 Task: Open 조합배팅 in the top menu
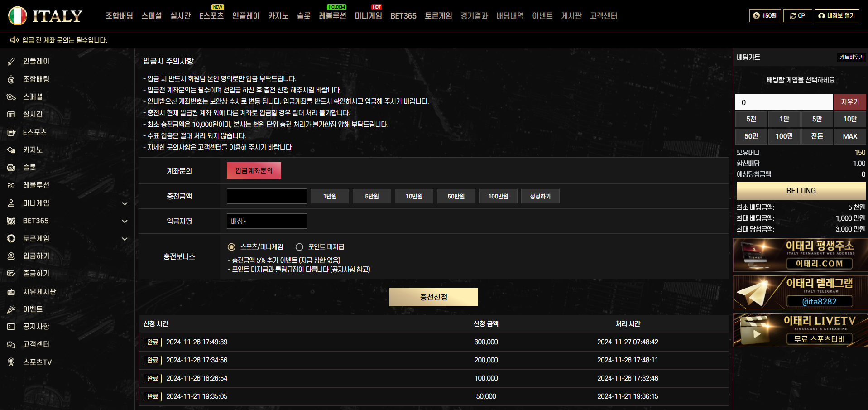coord(120,16)
